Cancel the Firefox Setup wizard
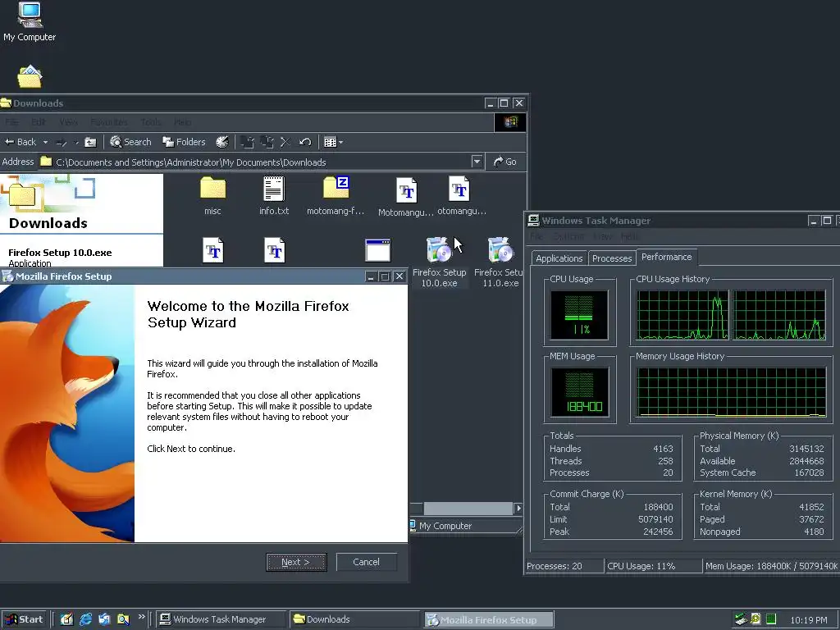The image size is (840, 630). (367, 562)
